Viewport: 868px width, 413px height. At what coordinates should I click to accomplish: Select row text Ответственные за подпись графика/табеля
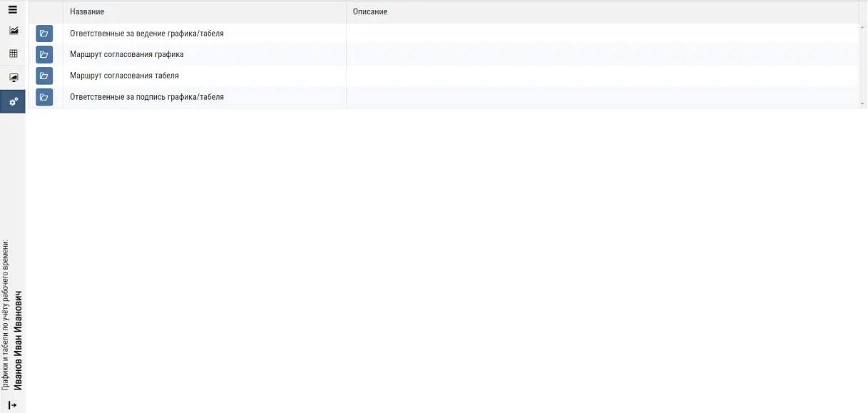(146, 97)
